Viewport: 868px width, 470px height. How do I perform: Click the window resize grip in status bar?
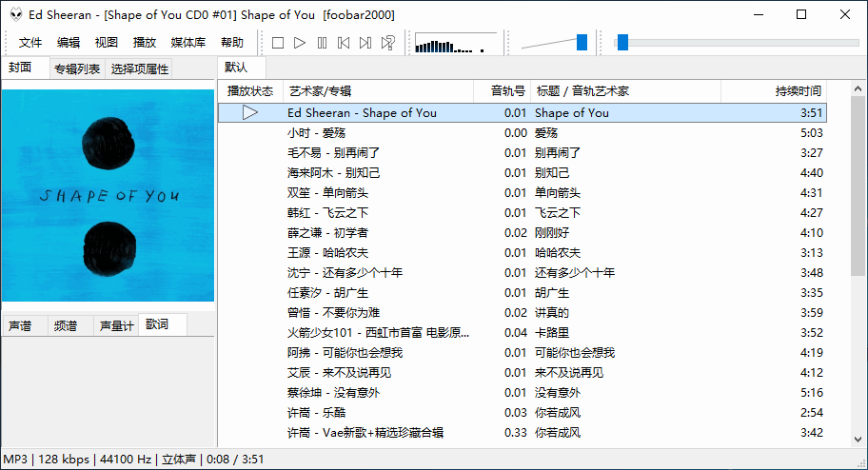[860, 463]
